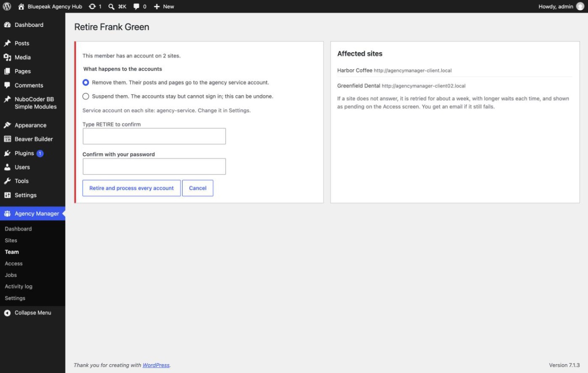Click the Harbor Coffee affected site row
Image resolution: width=588 pixels, height=373 pixels.
455,70
